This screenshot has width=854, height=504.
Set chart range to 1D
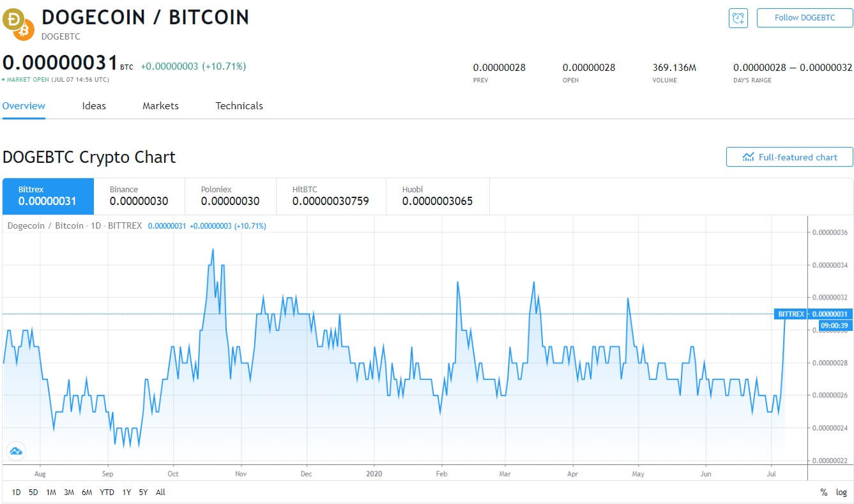pyautogui.click(x=17, y=493)
